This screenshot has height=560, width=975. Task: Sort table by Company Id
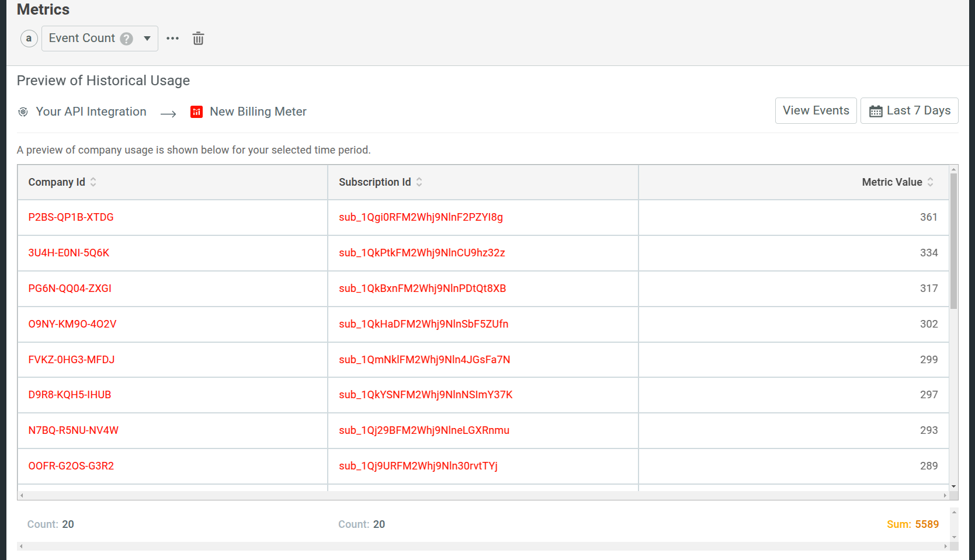click(93, 182)
